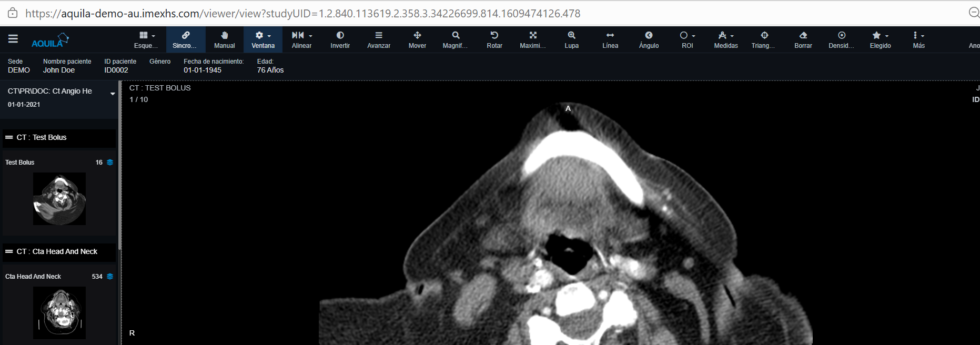Toggle the Sincro... sync button
980x345 pixels.
point(185,39)
